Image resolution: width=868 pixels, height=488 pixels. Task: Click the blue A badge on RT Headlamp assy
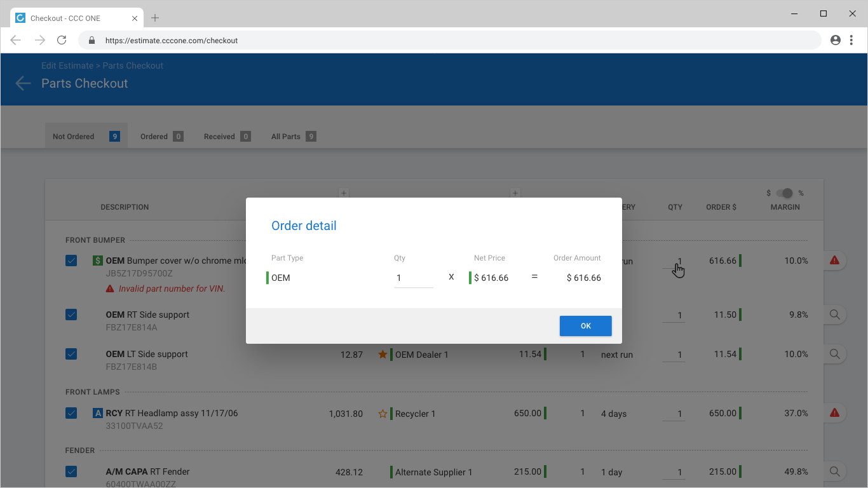(x=97, y=413)
